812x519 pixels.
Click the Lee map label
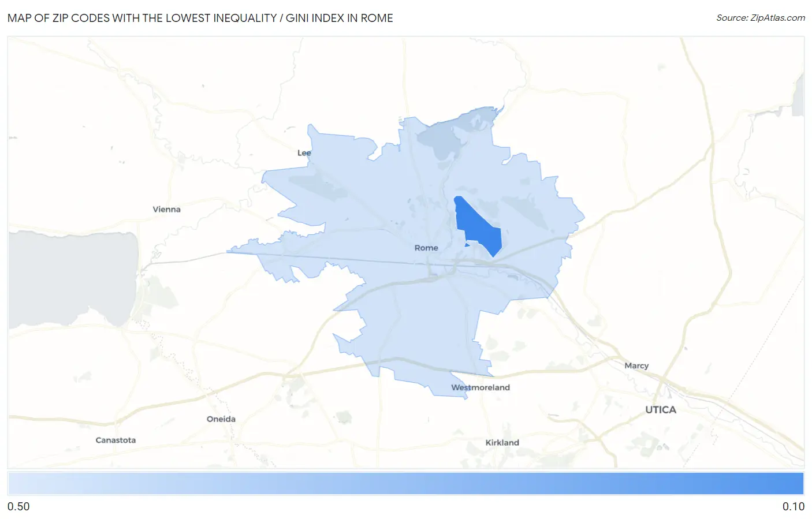pyautogui.click(x=304, y=153)
